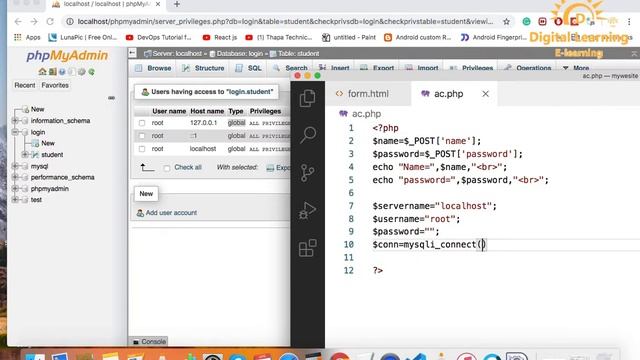Check the root 127.0.0.1 row checkbox
The height and width of the screenshot is (360, 640).
(x=142, y=123)
